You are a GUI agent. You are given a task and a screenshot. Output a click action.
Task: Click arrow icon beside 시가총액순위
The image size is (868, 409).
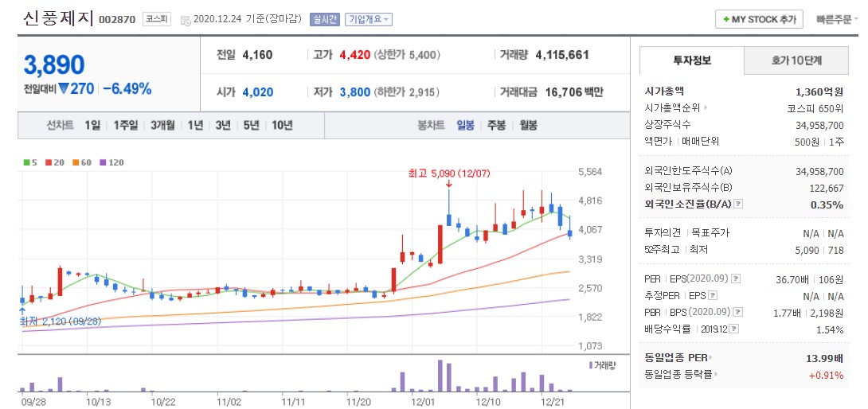pyautogui.click(x=706, y=108)
